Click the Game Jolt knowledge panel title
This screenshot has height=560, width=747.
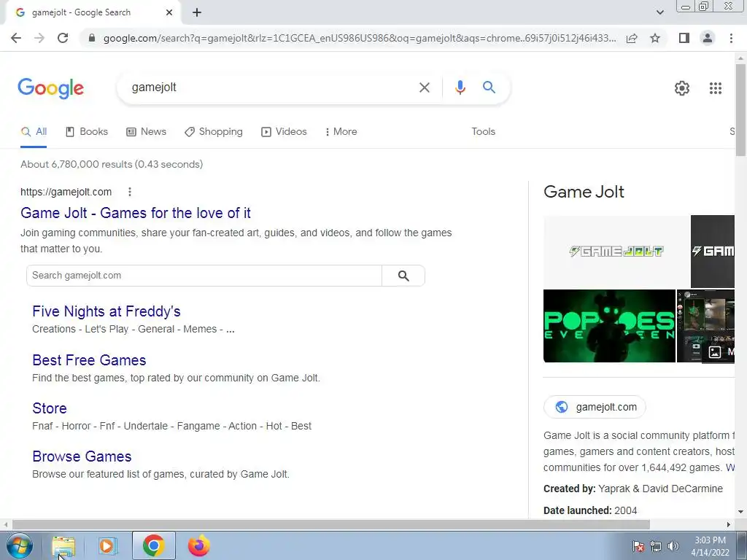coord(584,192)
